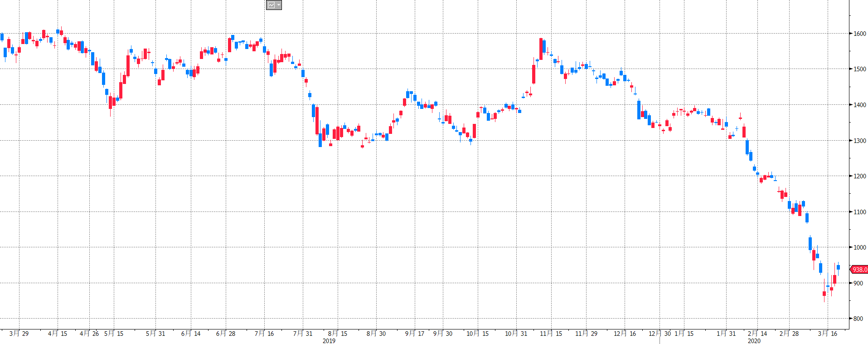Click the 1600 price axis label
868x344 pixels.
coord(859,34)
